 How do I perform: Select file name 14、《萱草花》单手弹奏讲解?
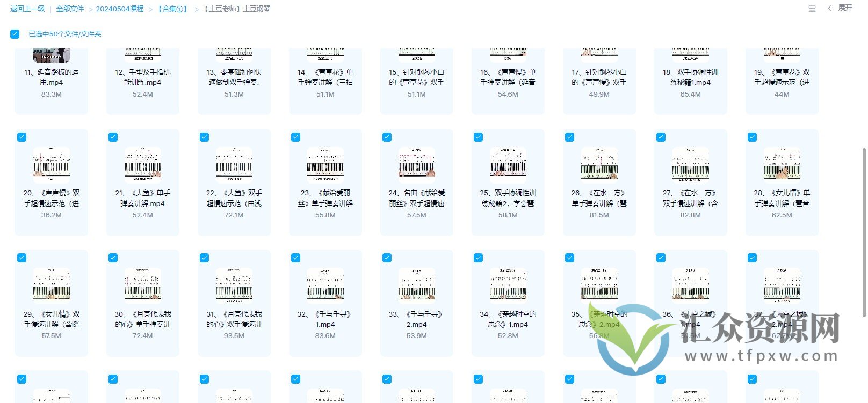coord(325,77)
